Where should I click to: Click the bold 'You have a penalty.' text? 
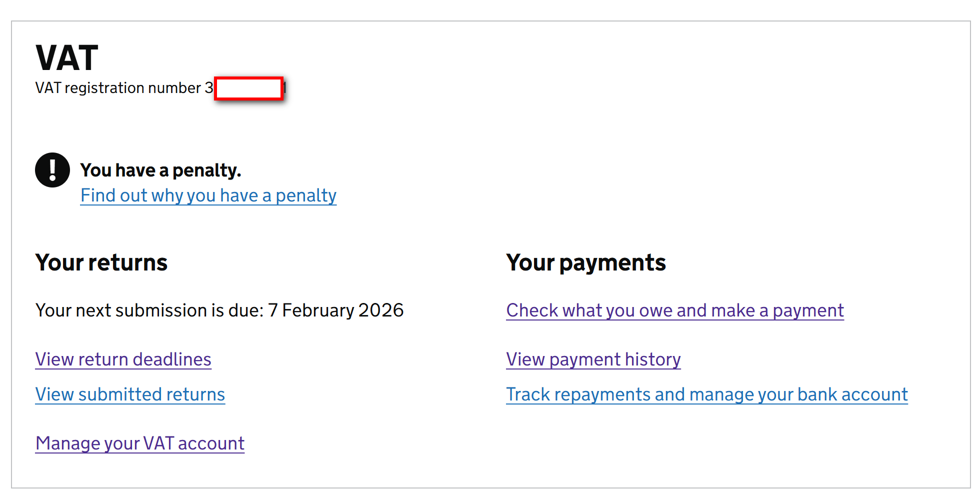pos(160,170)
